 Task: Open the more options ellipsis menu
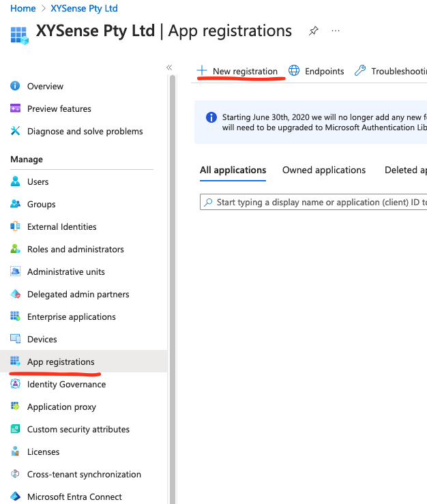(x=336, y=31)
